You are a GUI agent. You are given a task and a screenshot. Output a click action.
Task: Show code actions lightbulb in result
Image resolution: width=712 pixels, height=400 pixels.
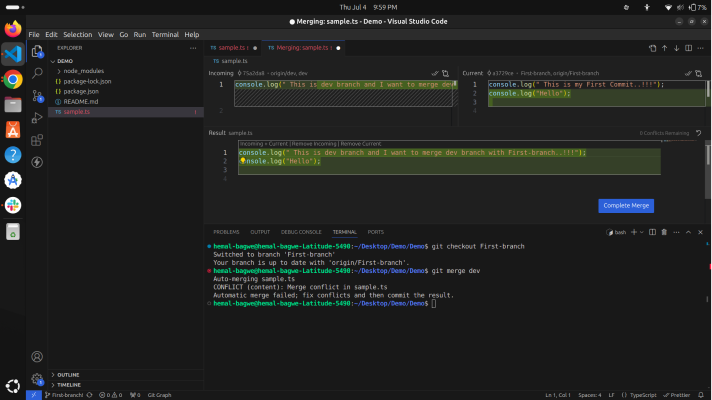(x=243, y=161)
